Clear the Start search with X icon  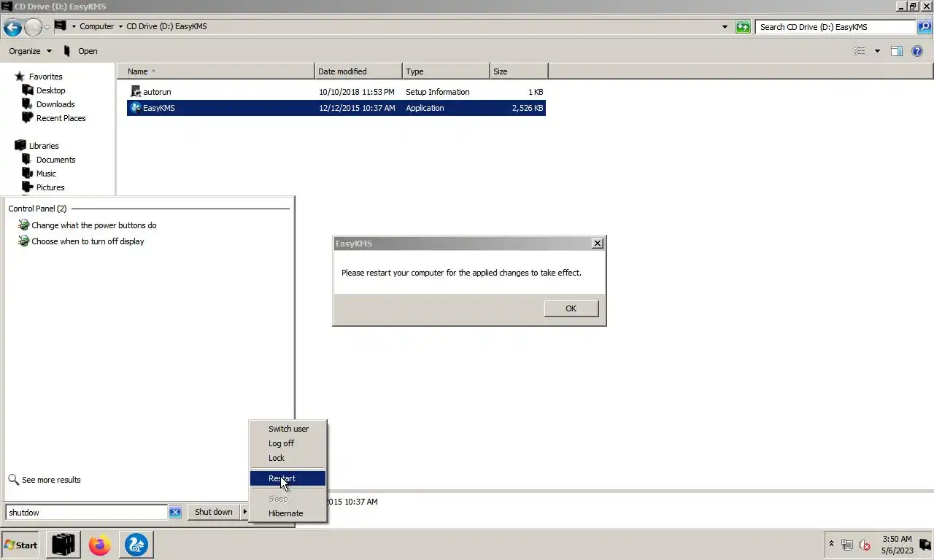coord(175,513)
